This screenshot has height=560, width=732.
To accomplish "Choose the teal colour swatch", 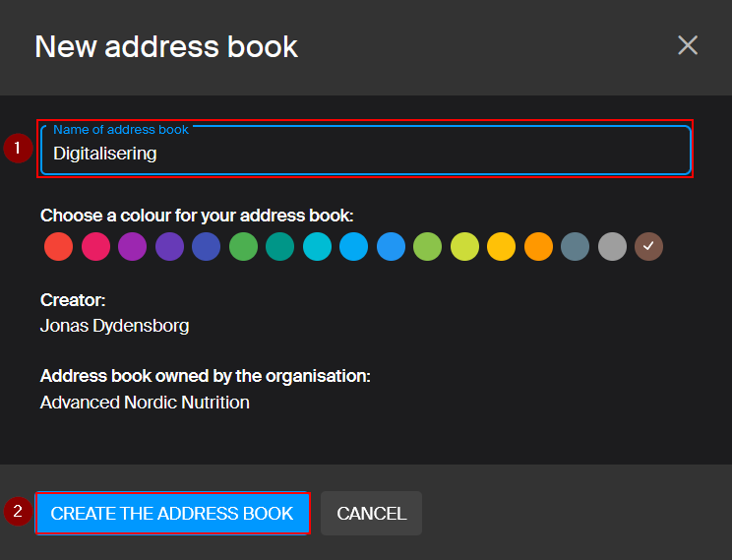I will pos(279,247).
